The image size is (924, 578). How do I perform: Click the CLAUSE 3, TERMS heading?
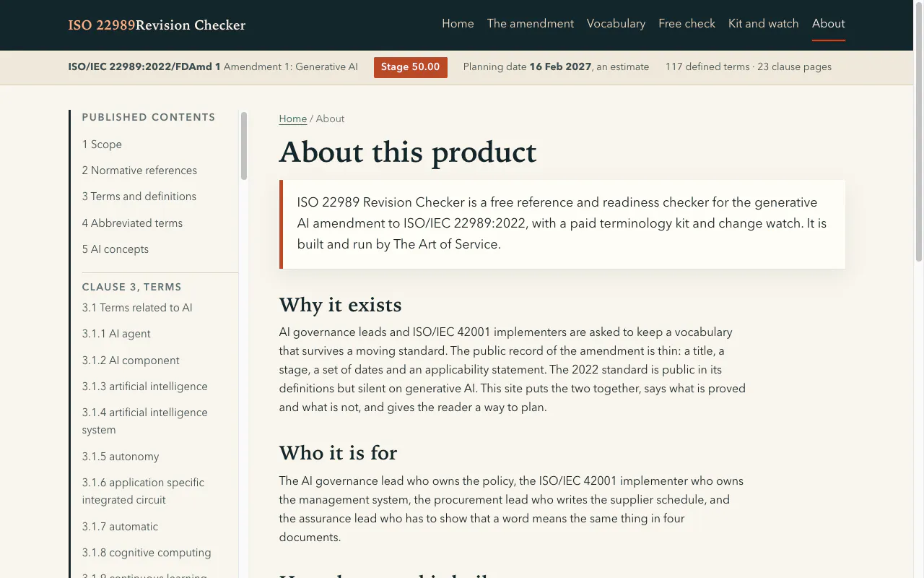tap(131, 287)
